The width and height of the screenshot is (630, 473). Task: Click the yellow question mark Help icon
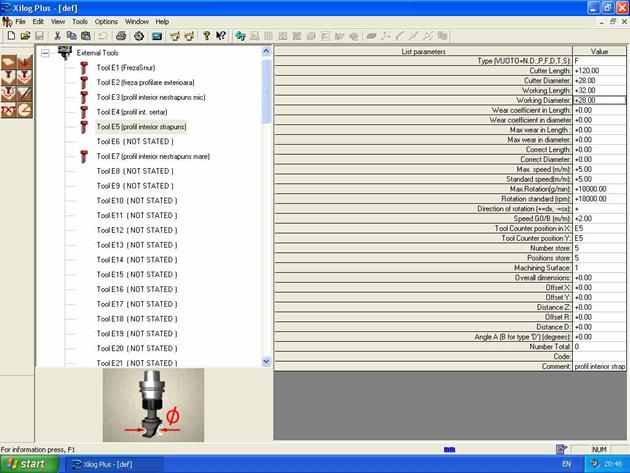(x=206, y=36)
